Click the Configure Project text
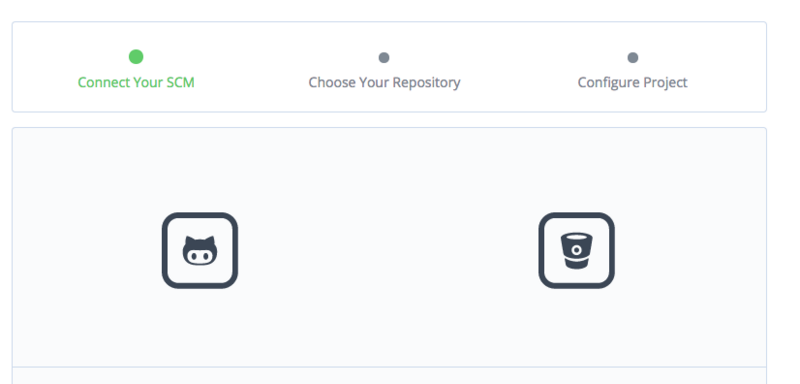800x384 pixels. (633, 82)
